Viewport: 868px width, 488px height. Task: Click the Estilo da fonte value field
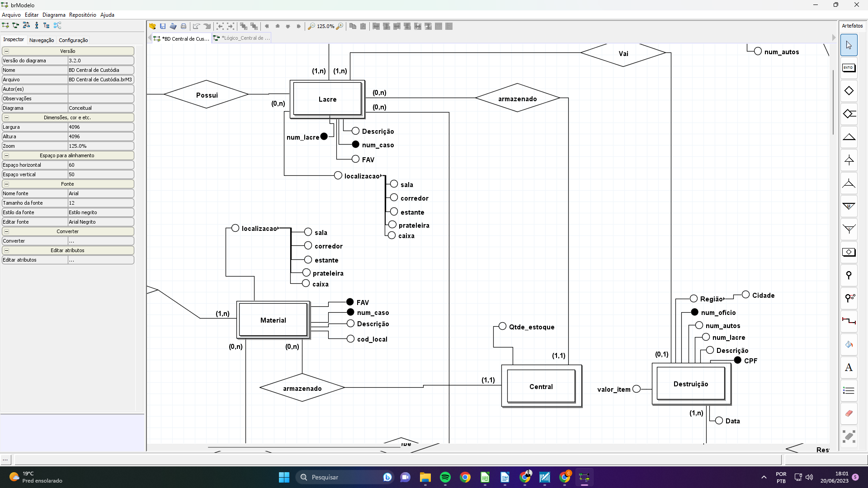tap(101, 212)
